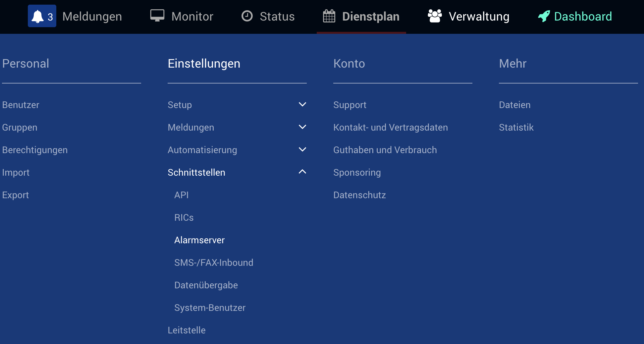644x344 pixels.
Task: Click the Status clock icon
Action: tap(247, 16)
